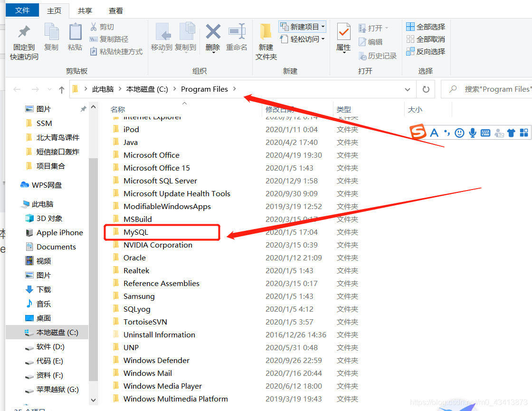This screenshot has width=532, height=411.
Task: Click the Back navigation arrow
Action: click(17, 89)
